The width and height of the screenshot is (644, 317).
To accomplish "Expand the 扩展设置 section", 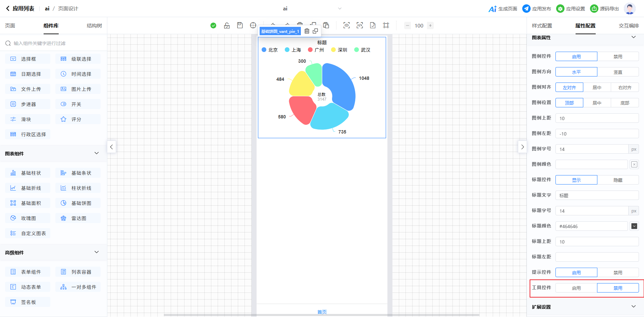I will [x=633, y=307].
